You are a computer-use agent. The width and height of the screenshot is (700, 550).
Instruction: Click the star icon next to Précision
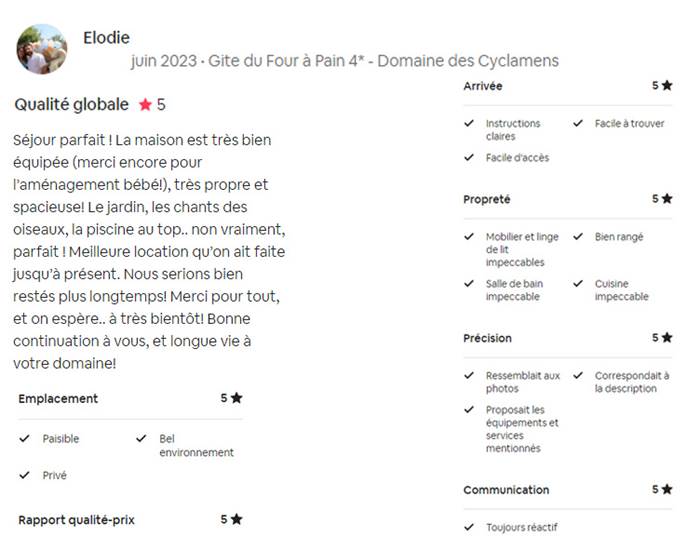tap(667, 338)
